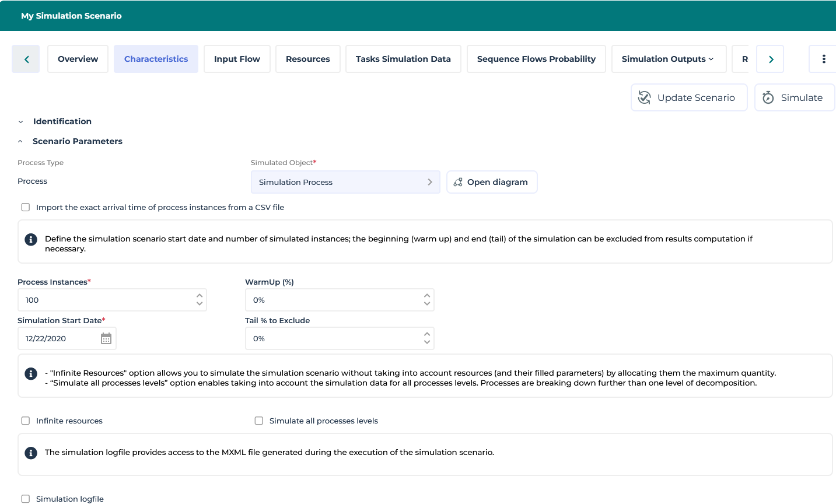Click the Open diagram button

(x=491, y=182)
